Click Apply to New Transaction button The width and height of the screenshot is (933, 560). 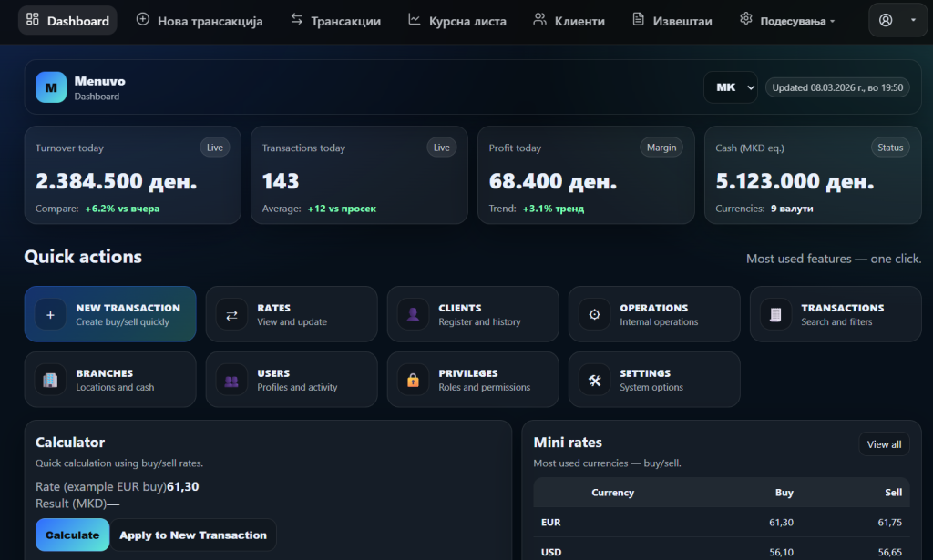[193, 535]
